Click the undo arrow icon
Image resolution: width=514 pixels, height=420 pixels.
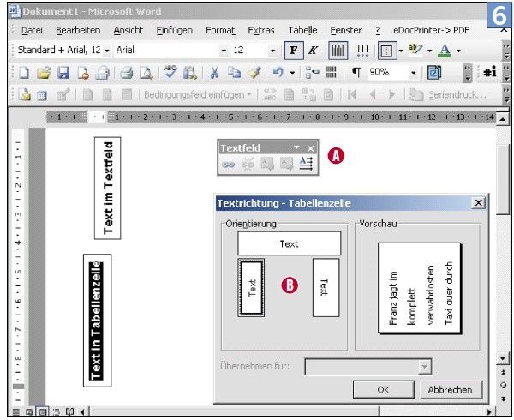click(x=278, y=73)
